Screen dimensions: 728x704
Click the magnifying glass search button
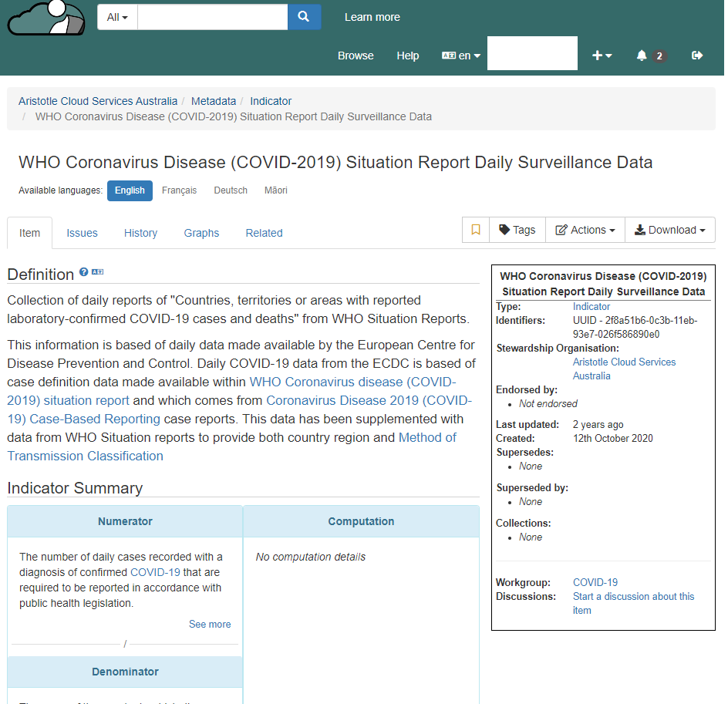(304, 17)
